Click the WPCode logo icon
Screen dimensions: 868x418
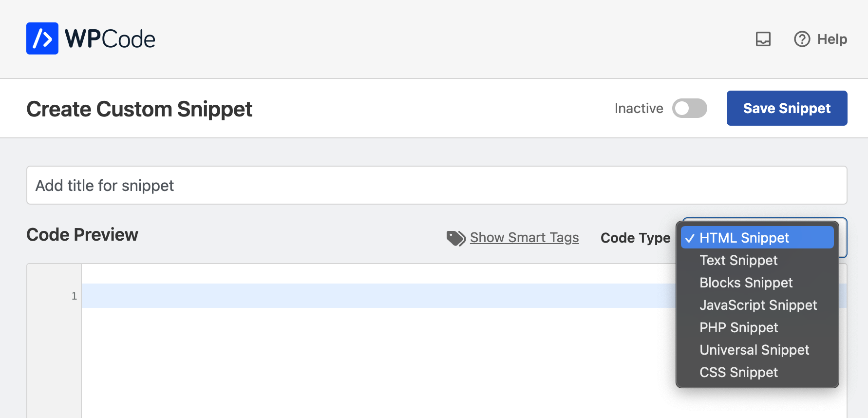pos(42,38)
